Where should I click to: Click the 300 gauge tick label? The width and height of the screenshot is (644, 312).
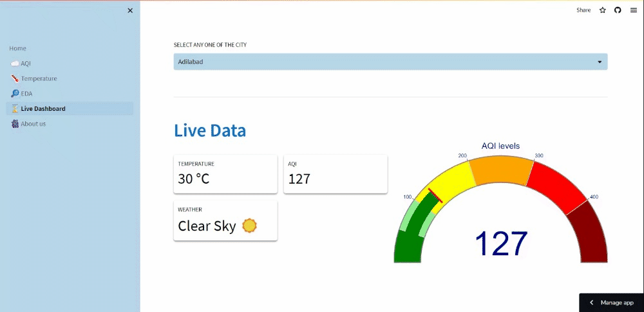(539, 155)
